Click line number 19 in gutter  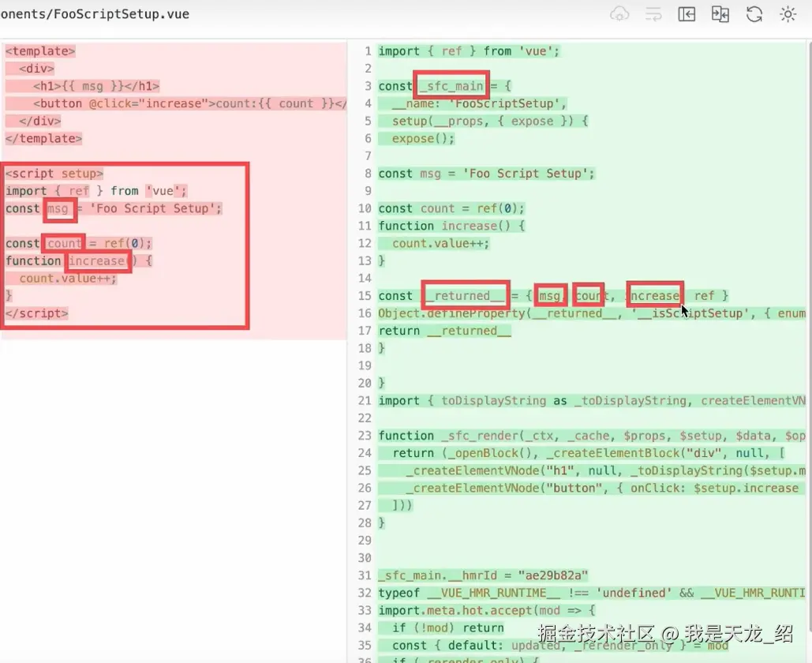coord(365,365)
